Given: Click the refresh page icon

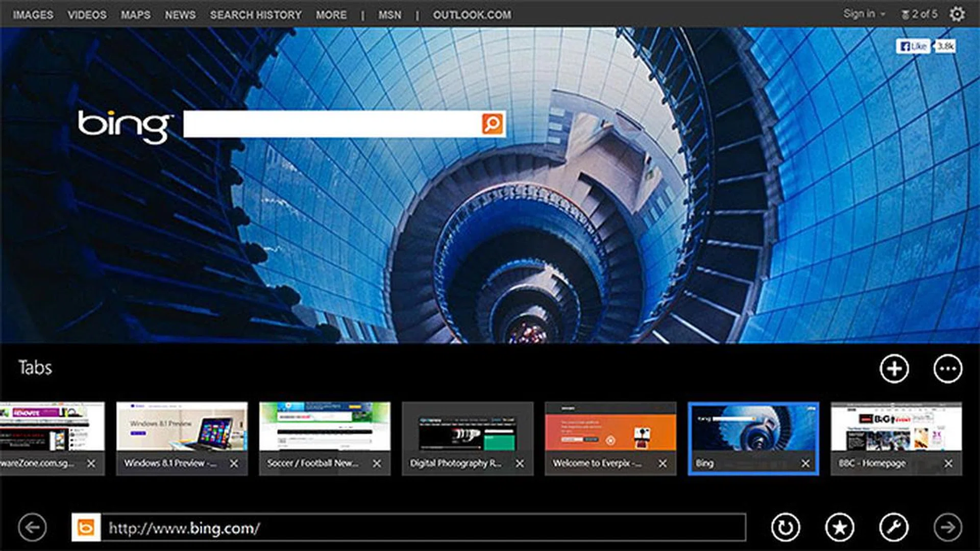Looking at the screenshot, I should 786,528.
